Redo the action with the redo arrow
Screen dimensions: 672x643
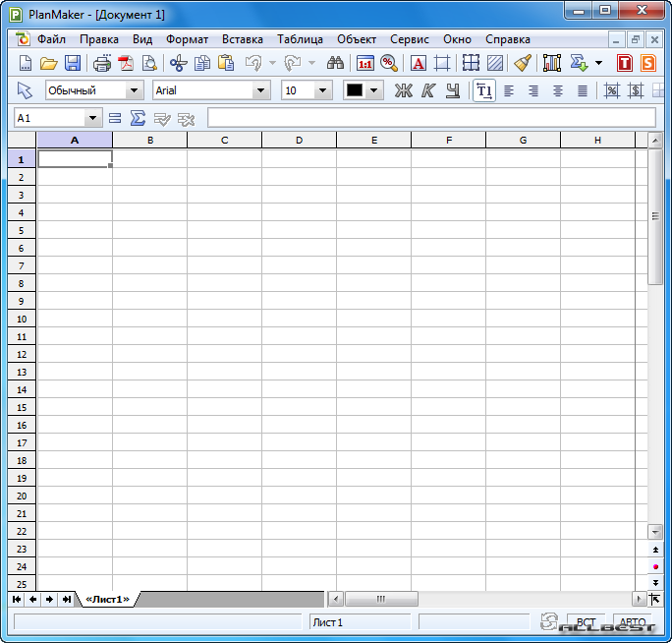[x=293, y=64]
